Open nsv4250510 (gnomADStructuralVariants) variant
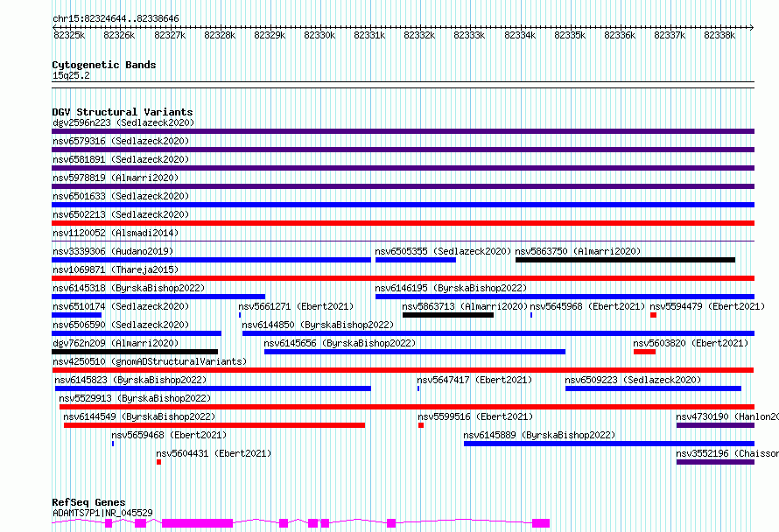Screen dimensions: 779x532 (150, 361)
